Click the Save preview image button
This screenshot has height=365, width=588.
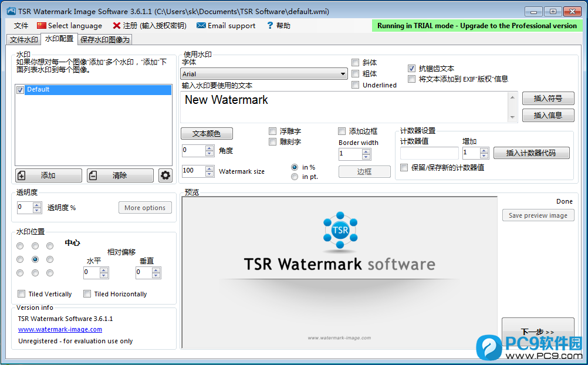[538, 215]
